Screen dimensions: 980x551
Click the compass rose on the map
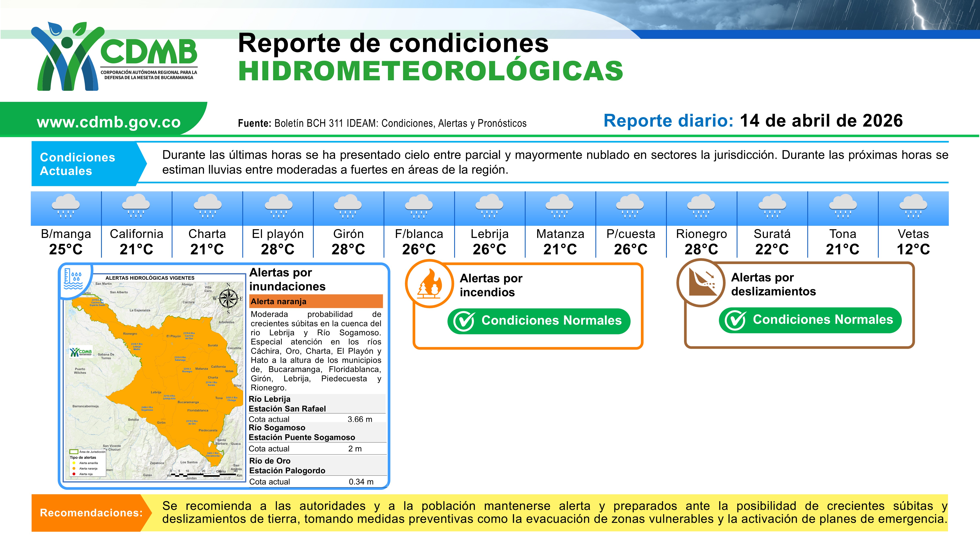pyautogui.click(x=228, y=298)
